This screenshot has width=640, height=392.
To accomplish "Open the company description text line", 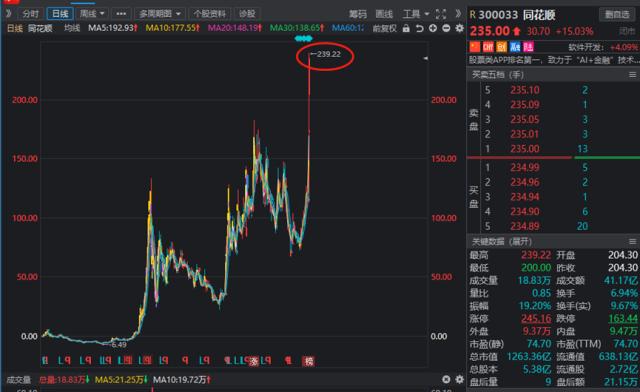I will tap(554, 60).
